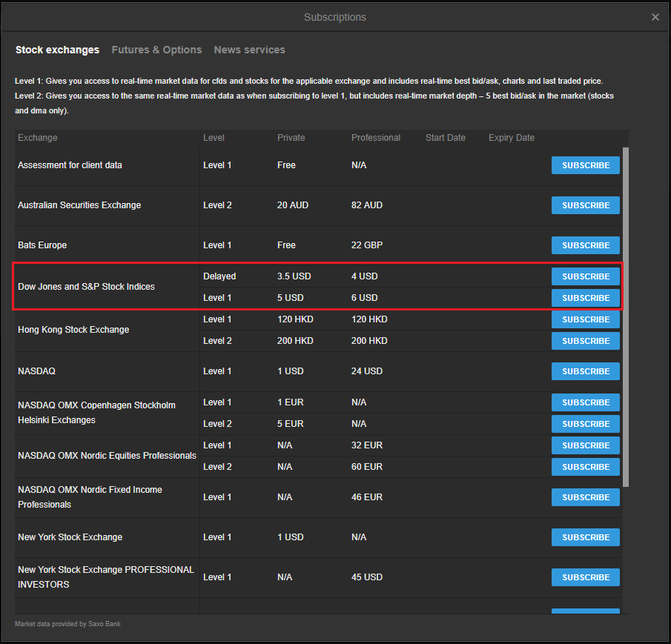Subscribe to Nordic Equities Professionals Level 2

click(x=586, y=467)
